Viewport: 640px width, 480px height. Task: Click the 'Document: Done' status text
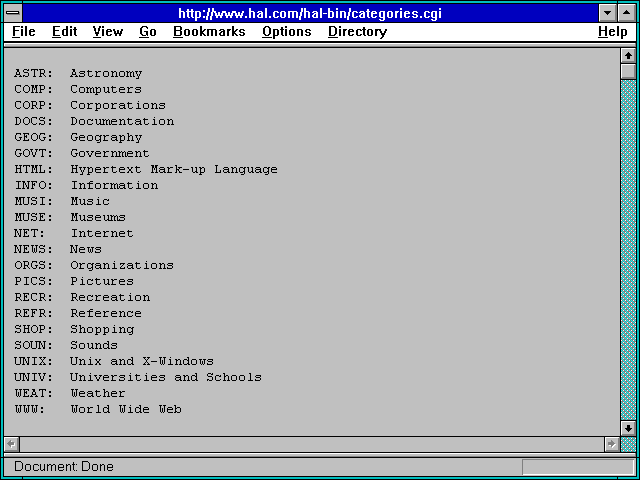click(x=64, y=466)
